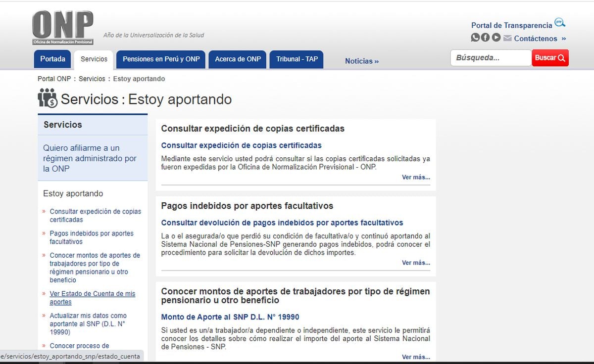The image size is (594, 364).
Task: Switch to the Portada tab
Action: click(52, 59)
